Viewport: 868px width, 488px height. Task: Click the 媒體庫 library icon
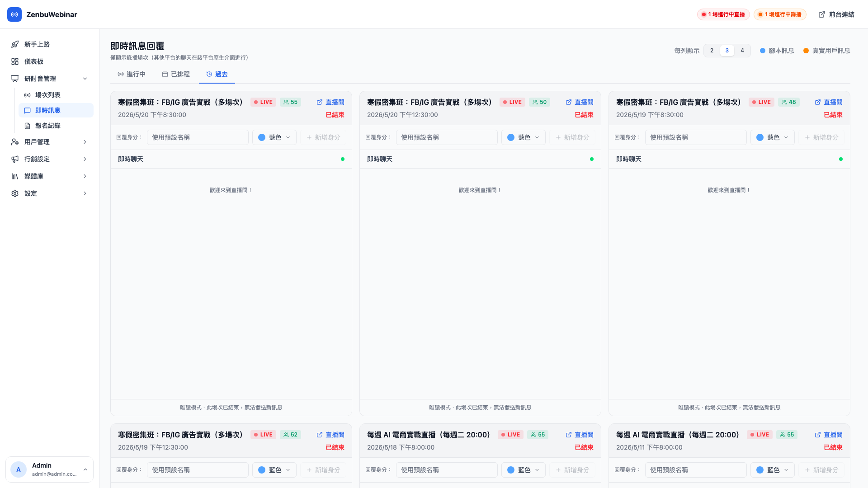[x=15, y=176]
